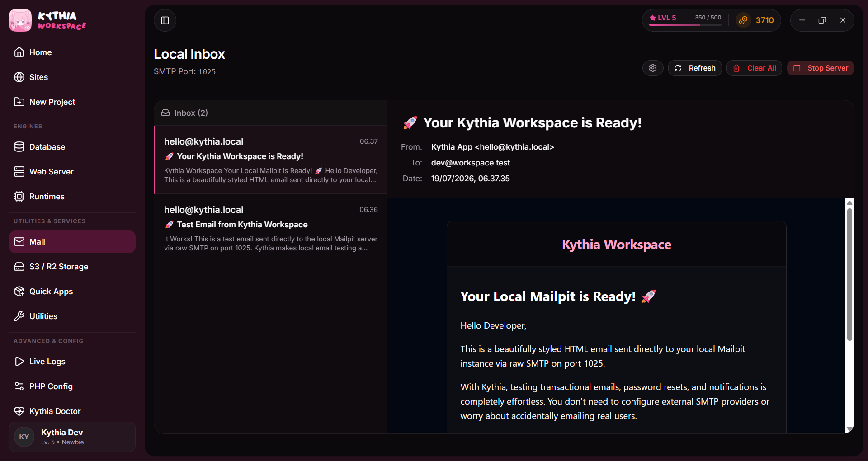Open the Kythia Dev profile card

pyautogui.click(x=72, y=437)
